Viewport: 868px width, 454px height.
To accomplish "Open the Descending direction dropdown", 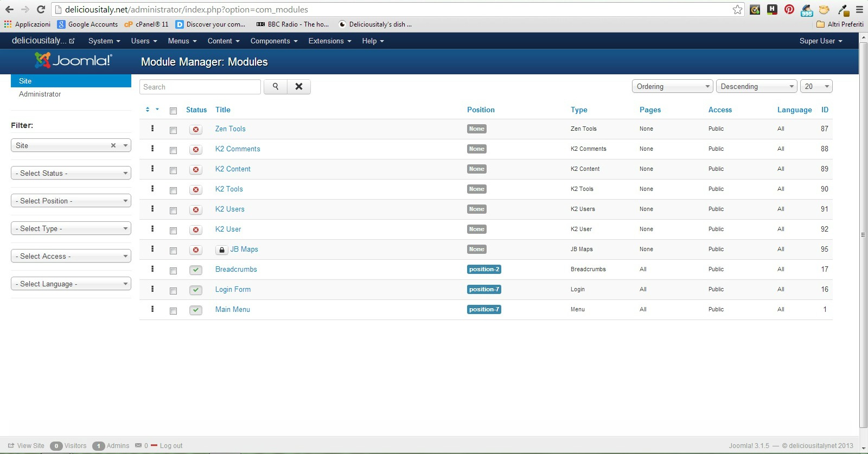I will [x=756, y=86].
